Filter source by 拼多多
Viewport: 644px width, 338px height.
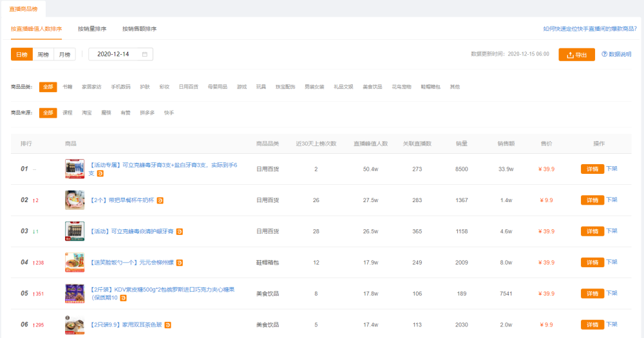pyautogui.click(x=147, y=113)
